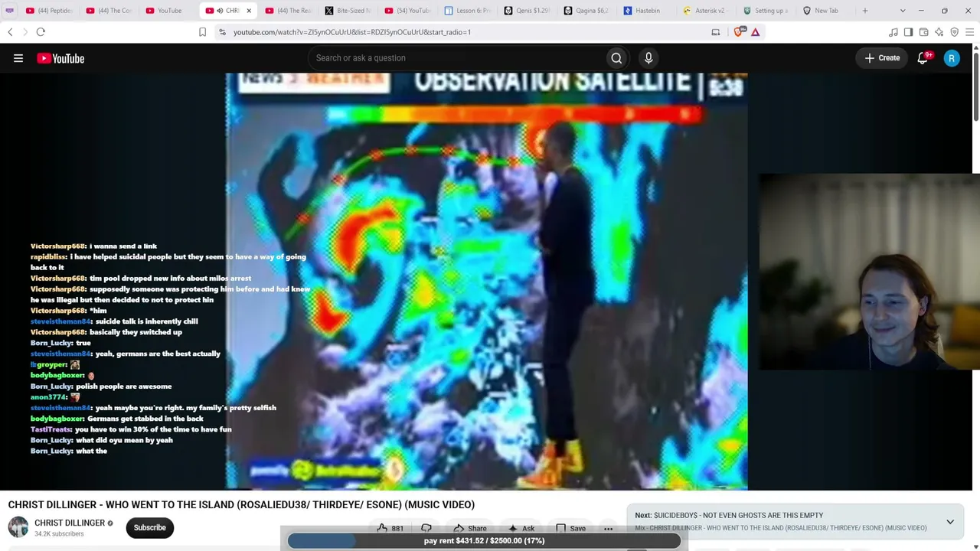
Task: Start voice search with microphone icon
Action: click(648, 58)
